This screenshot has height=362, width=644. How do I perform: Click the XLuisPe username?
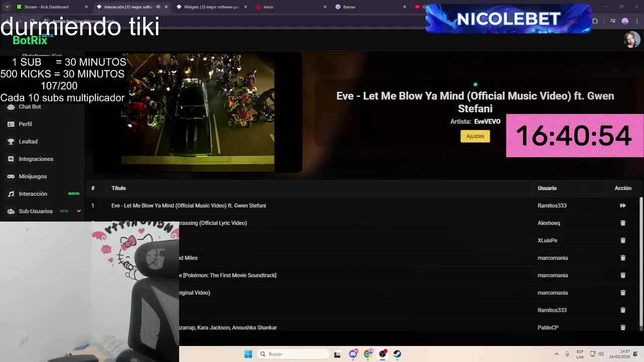tap(547, 240)
